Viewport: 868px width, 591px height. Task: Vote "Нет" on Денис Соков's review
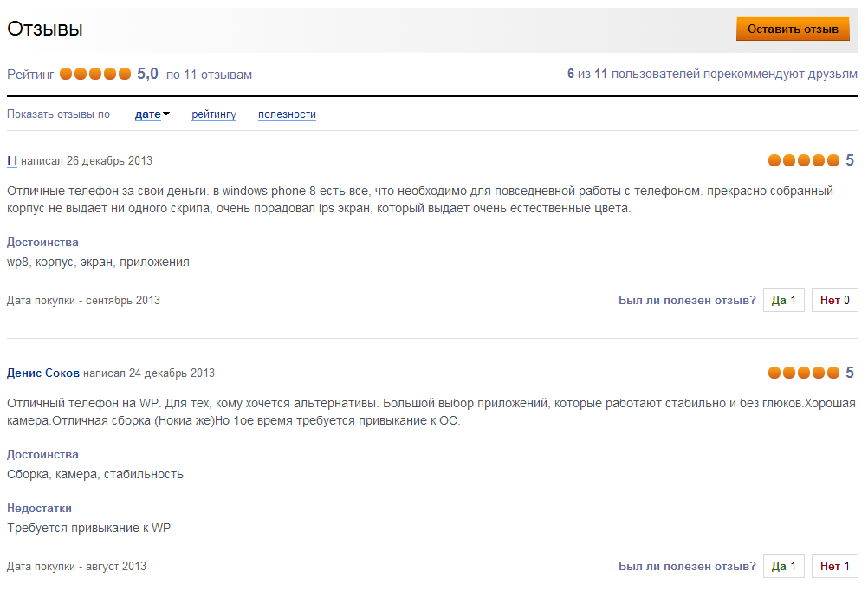pos(834,566)
